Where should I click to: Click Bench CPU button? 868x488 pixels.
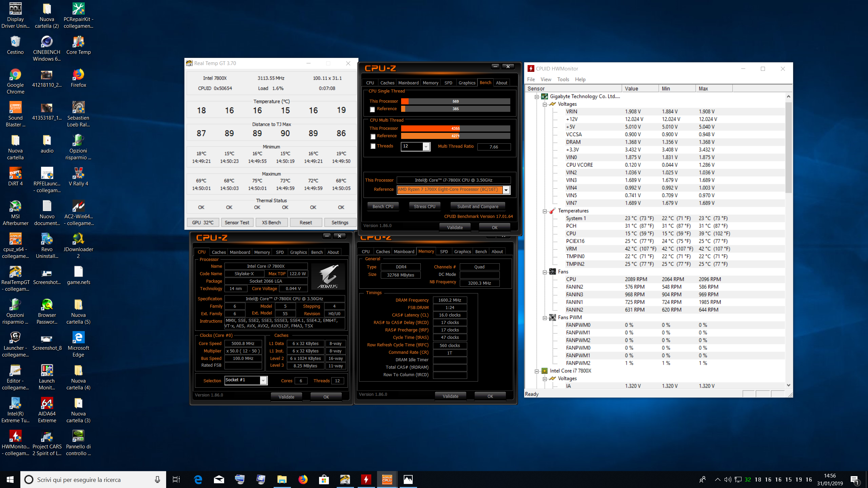(x=383, y=206)
